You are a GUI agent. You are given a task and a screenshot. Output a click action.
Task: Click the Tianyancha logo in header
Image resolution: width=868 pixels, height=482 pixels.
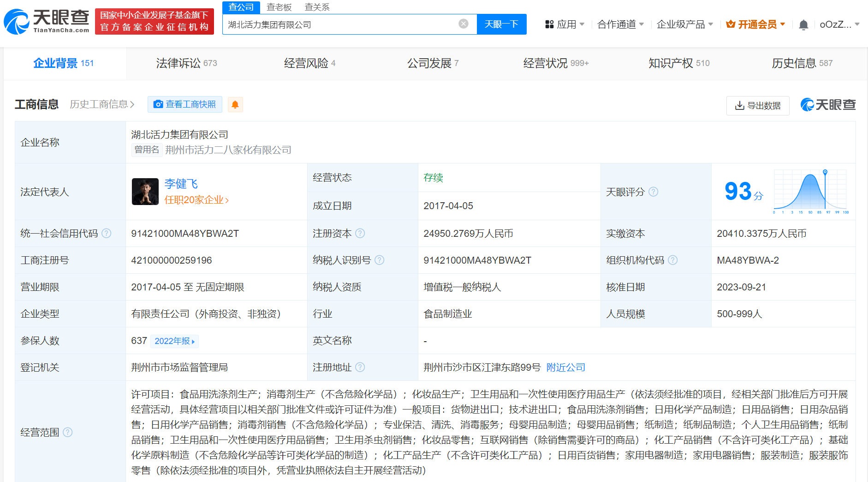(x=47, y=22)
